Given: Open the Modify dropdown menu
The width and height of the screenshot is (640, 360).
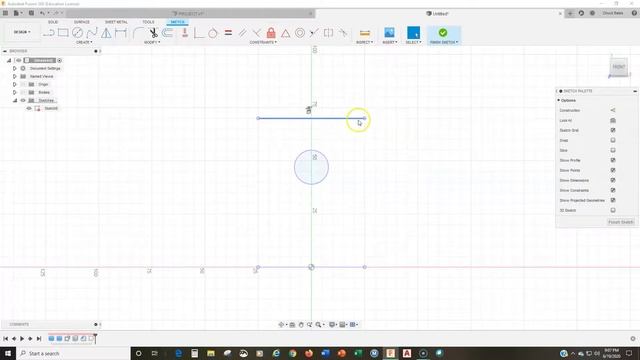Looking at the screenshot, I should [152, 42].
